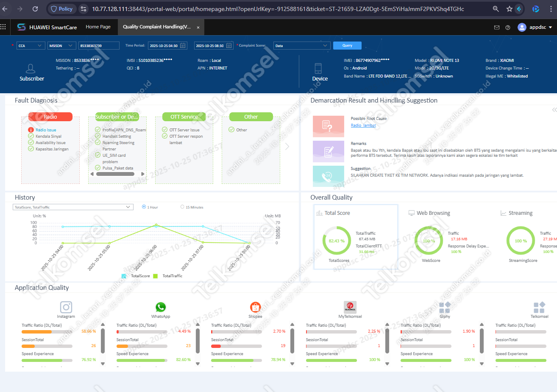
Task: Click the Kapasitas Jaringan check status
Action: click(31, 149)
